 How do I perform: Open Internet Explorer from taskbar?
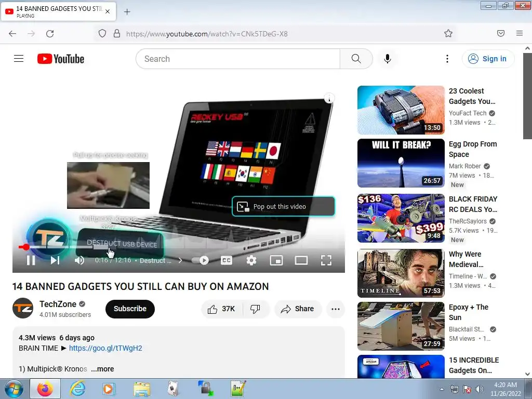(78, 389)
